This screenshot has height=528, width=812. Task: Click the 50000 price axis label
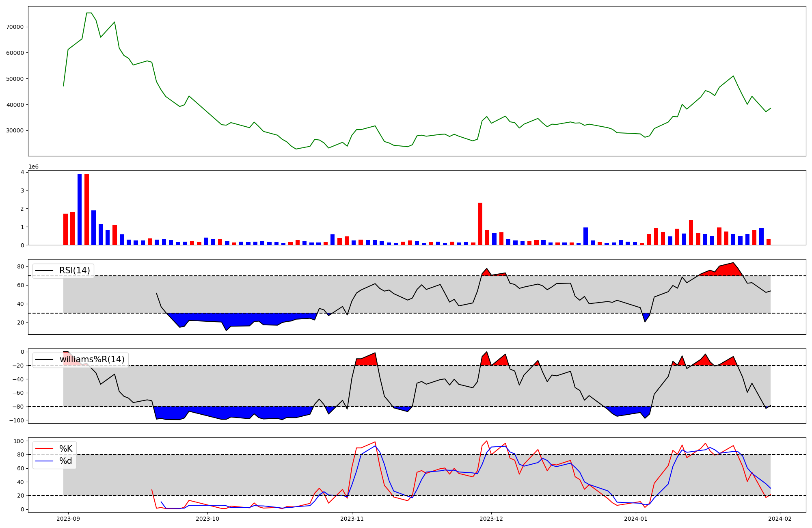coord(15,79)
